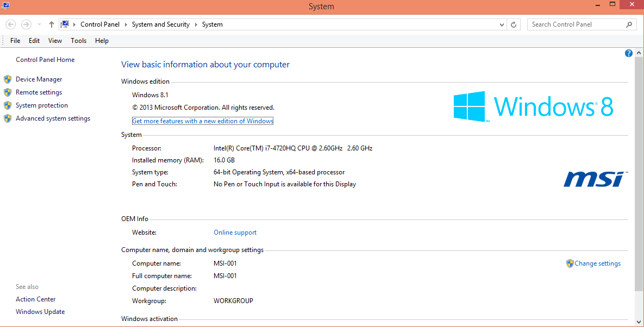Open the Online support link
The width and height of the screenshot is (644, 327).
[235, 232]
